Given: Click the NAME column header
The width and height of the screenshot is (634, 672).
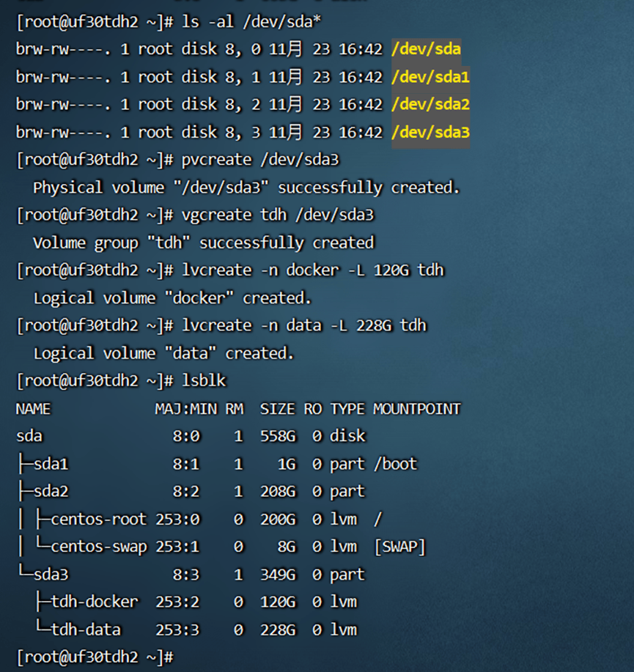Looking at the screenshot, I should pyautogui.click(x=33, y=409).
